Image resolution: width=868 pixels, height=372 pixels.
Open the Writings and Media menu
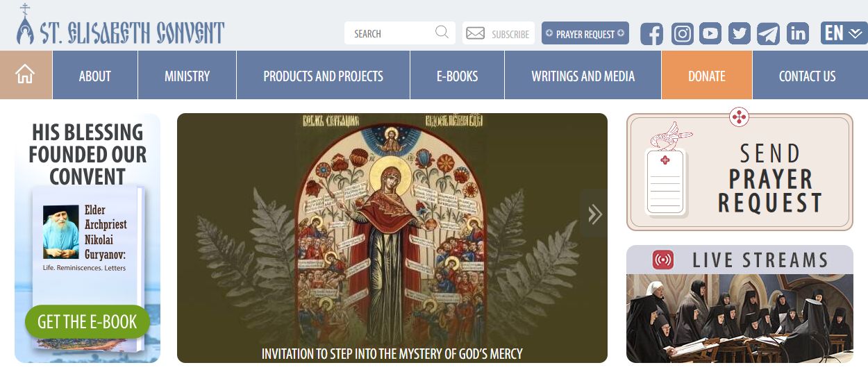click(583, 76)
